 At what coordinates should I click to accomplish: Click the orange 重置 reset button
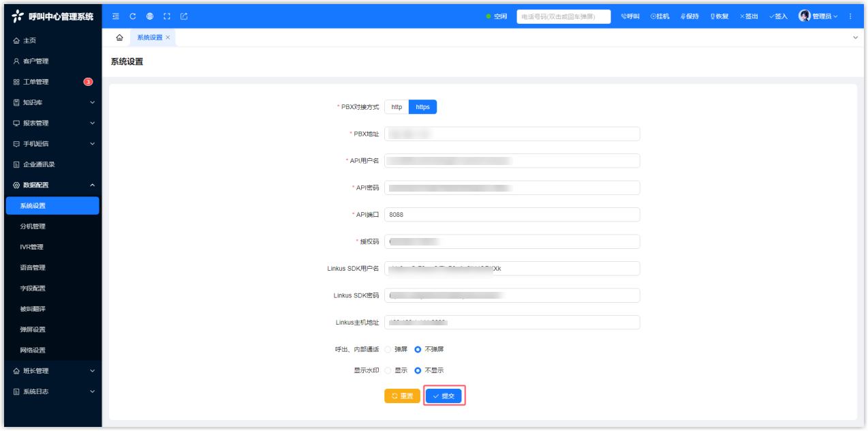402,396
